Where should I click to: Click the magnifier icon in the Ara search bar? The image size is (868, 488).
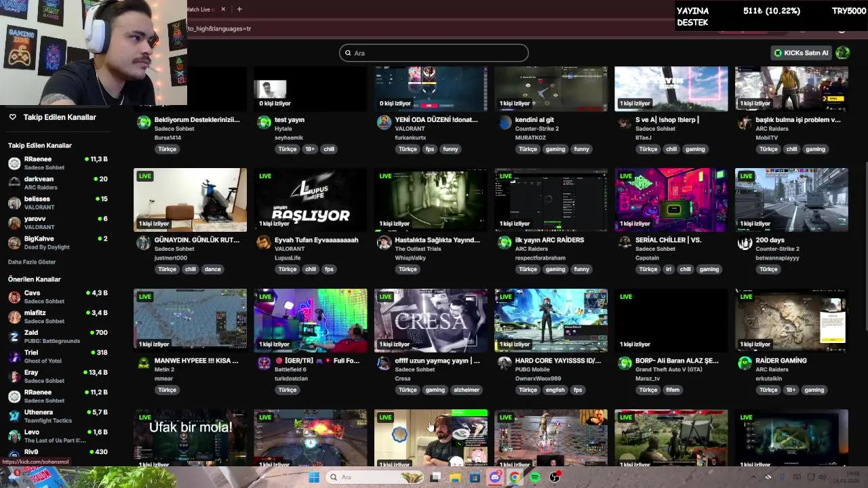348,53
